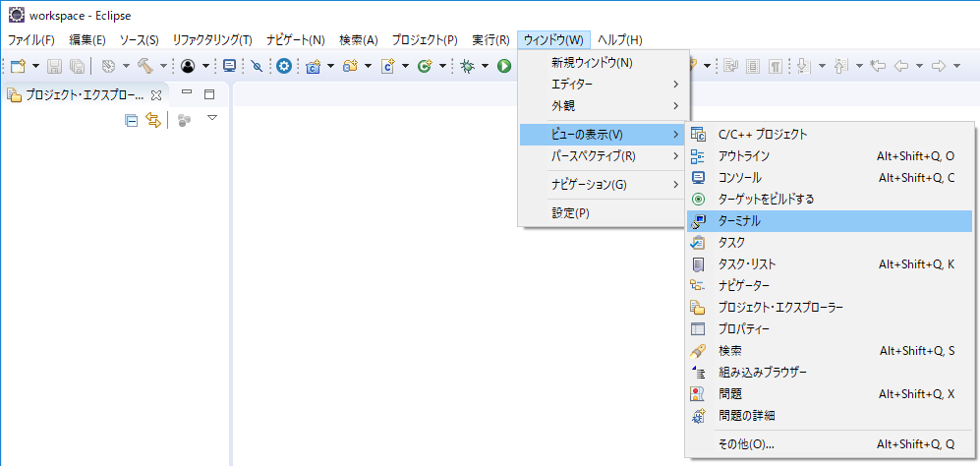Open the new source folder dropdown arrow

[369, 66]
